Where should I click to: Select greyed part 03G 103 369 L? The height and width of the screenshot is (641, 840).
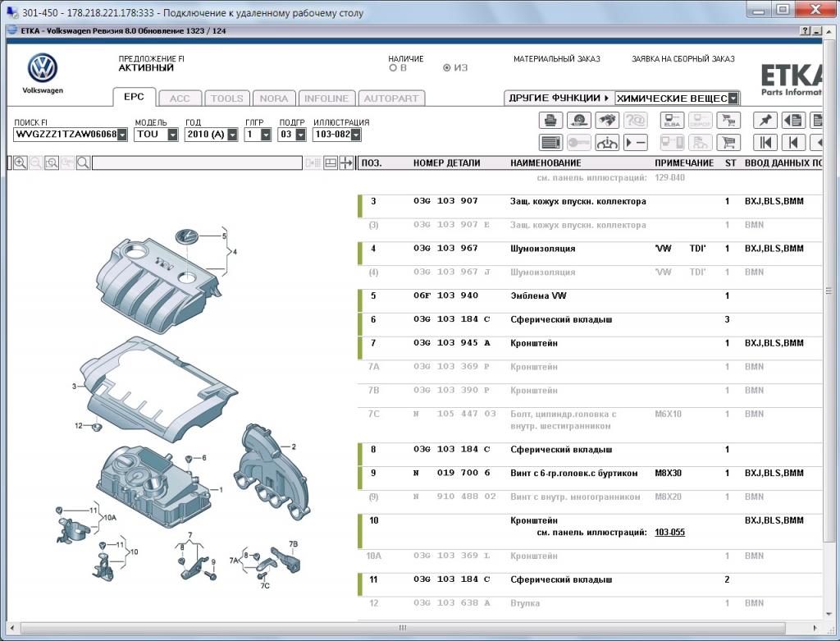(452, 556)
